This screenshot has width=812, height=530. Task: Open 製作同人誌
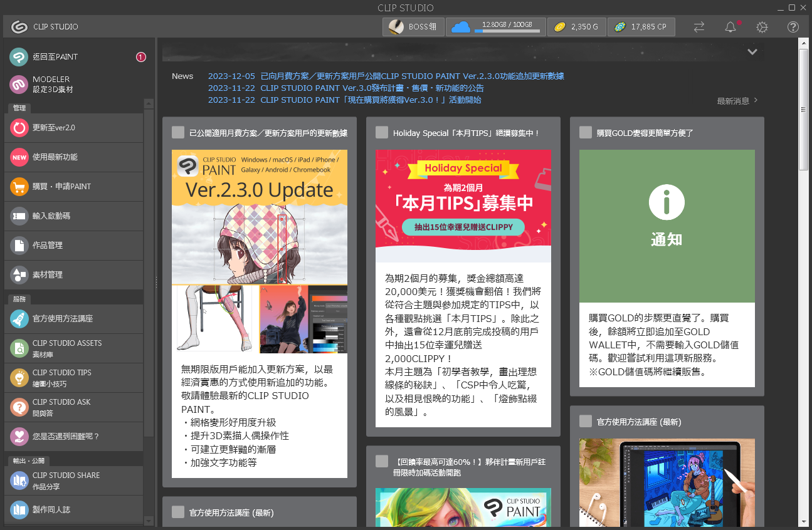click(73, 510)
